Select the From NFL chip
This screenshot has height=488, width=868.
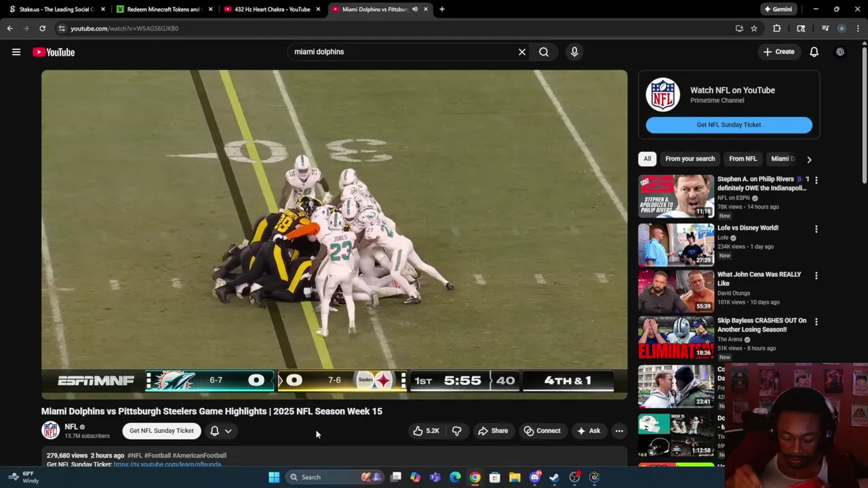[x=743, y=159]
